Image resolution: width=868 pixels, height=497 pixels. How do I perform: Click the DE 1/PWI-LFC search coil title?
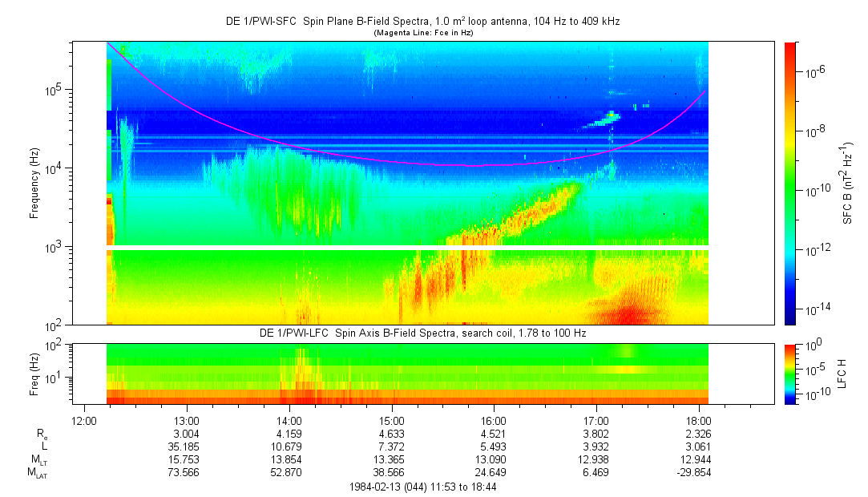click(422, 333)
